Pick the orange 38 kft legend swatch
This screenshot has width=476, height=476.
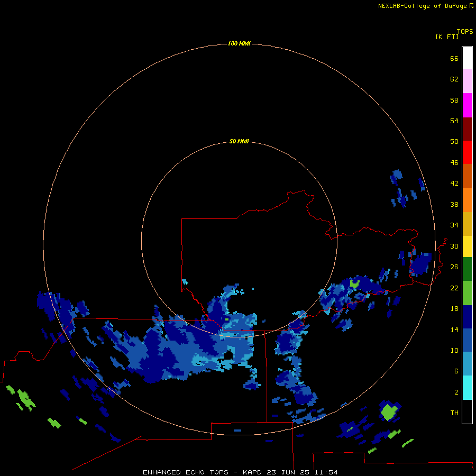point(467,200)
